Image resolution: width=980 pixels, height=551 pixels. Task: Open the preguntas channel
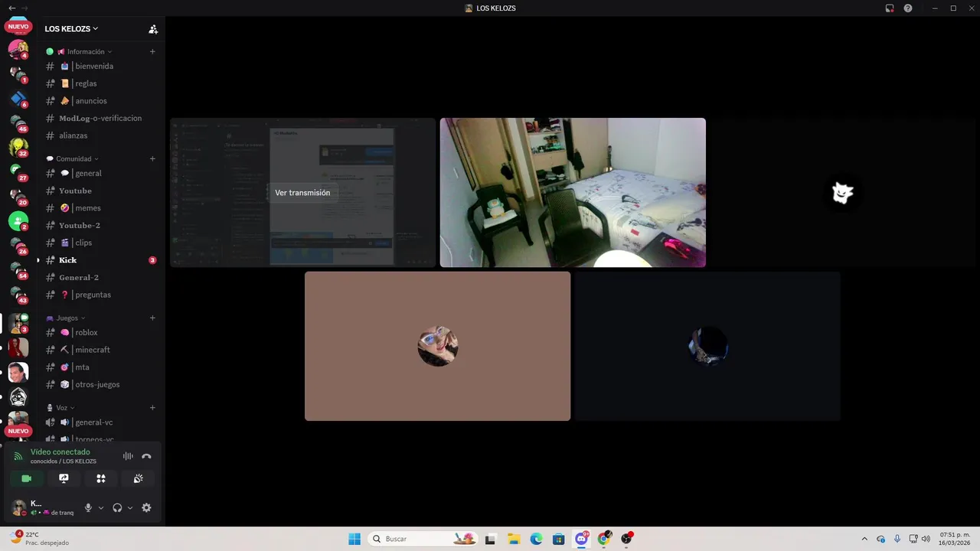tap(101, 295)
